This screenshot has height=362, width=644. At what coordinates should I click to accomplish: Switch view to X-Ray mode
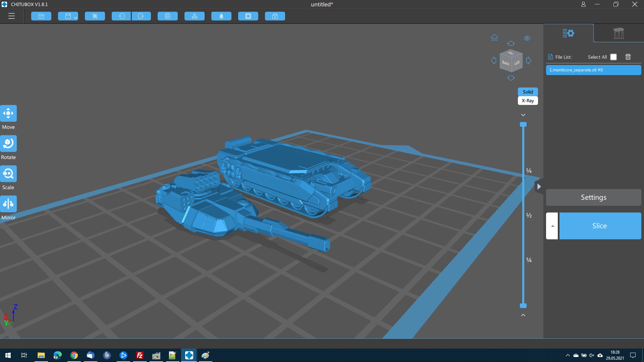pyautogui.click(x=528, y=101)
